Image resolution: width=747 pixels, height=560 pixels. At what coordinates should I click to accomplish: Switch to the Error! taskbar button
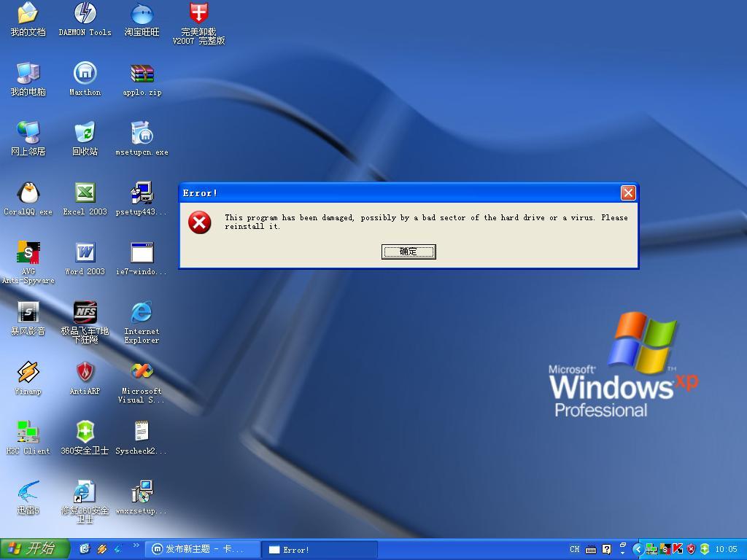coord(320,549)
